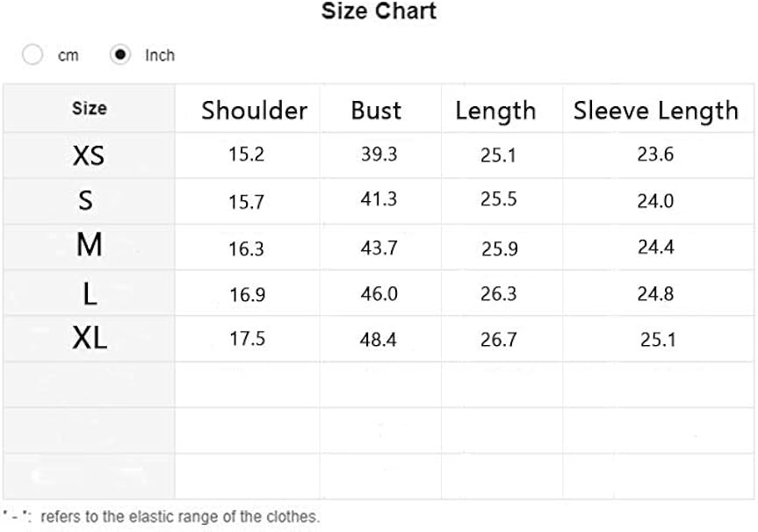Select the L size row label

click(90, 293)
